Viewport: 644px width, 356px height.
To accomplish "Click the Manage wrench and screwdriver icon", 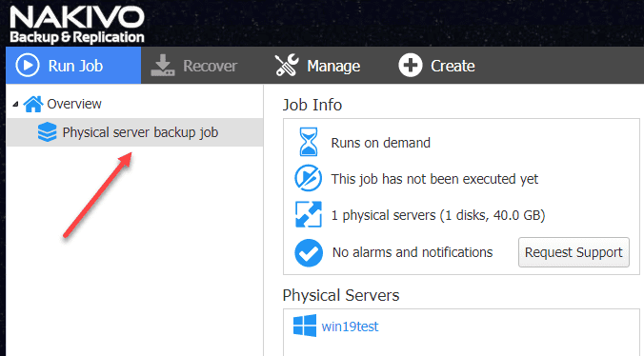I will click(287, 65).
